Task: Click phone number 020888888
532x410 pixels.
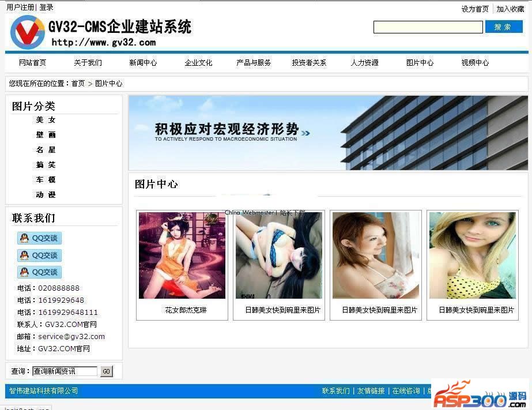Action: point(59,288)
